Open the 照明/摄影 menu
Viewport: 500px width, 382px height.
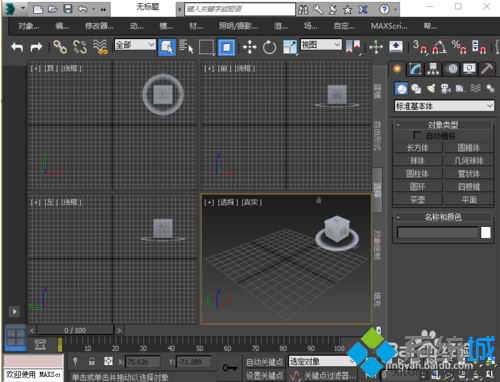coord(238,26)
